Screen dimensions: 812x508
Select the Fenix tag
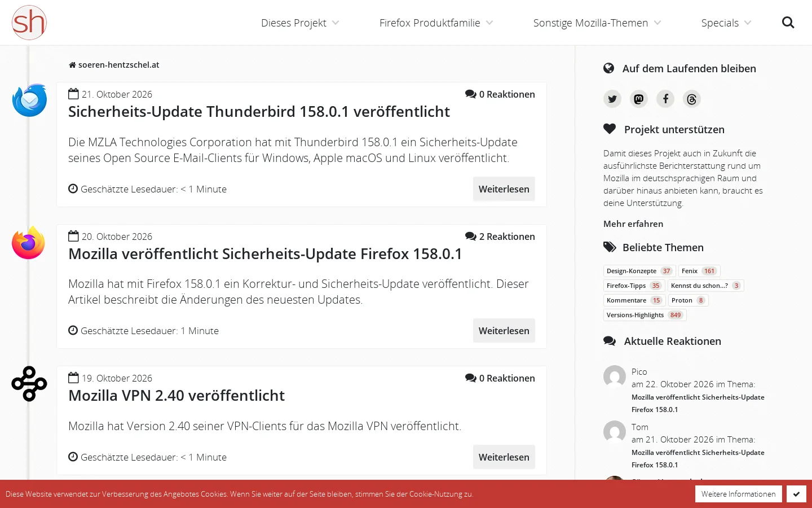699,271
